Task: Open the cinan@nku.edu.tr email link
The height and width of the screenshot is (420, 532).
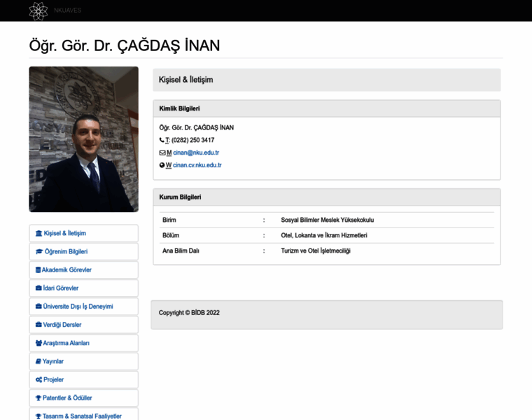Action: tap(196, 153)
